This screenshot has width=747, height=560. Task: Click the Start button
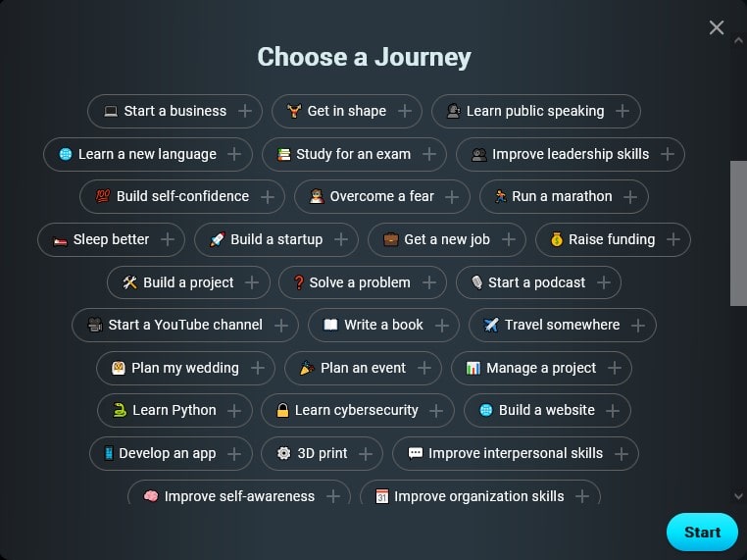coord(702,532)
